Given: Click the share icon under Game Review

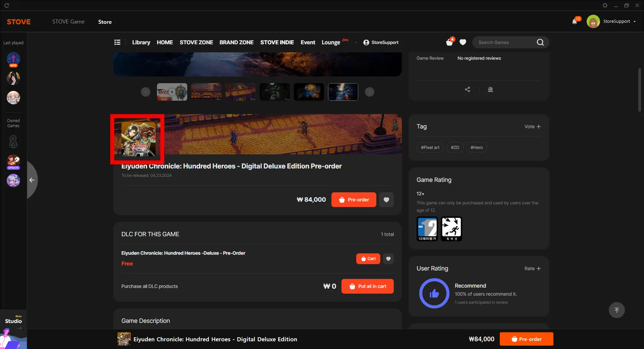Looking at the screenshot, I should click(468, 89).
